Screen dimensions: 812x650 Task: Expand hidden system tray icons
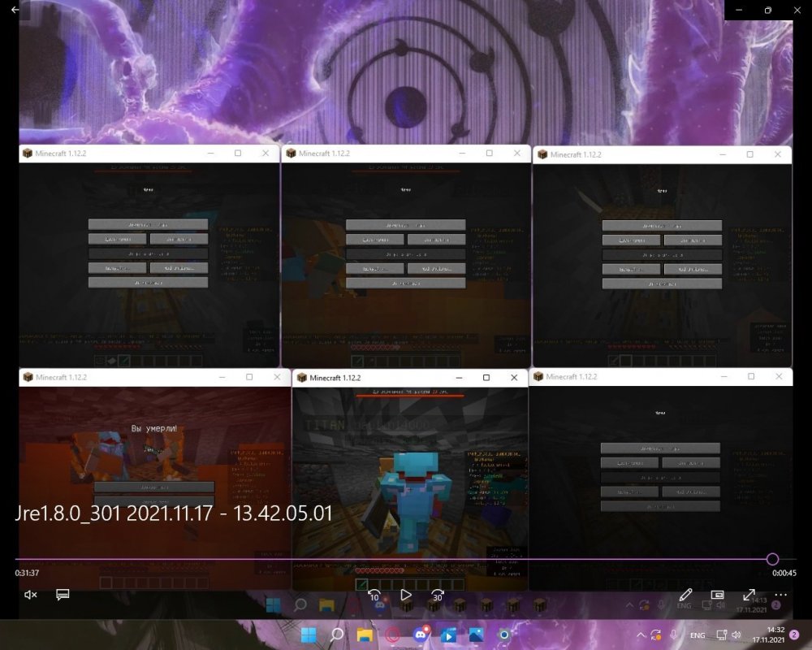pyautogui.click(x=641, y=635)
